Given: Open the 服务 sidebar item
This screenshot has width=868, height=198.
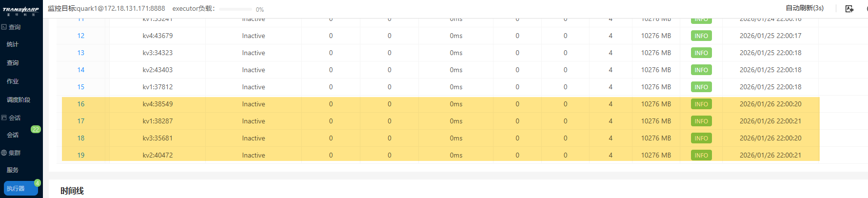Looking at the screenshot, I should 13,170.
